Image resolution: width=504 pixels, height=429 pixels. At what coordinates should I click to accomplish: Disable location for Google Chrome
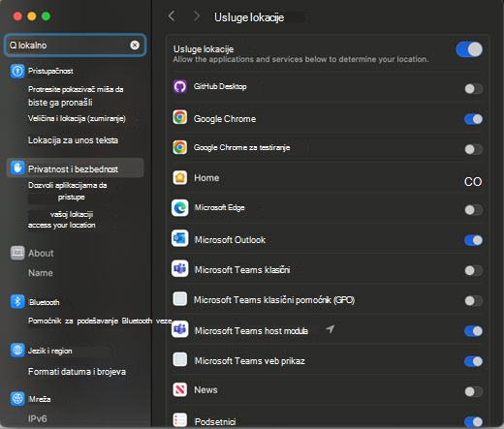coord(474,119)
